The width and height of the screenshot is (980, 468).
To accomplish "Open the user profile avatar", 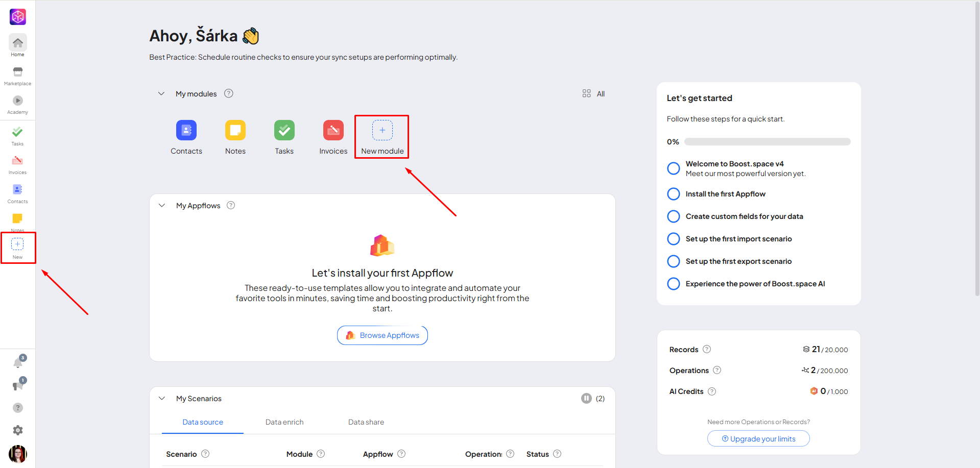I will (x=18, y=454).
